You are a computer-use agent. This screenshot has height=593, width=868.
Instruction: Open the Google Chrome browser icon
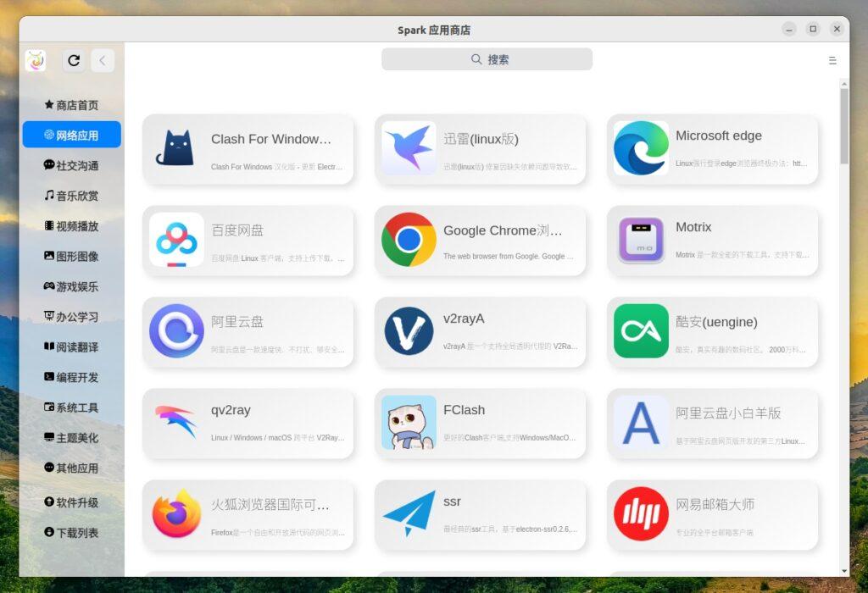click(x=409, y=240)
